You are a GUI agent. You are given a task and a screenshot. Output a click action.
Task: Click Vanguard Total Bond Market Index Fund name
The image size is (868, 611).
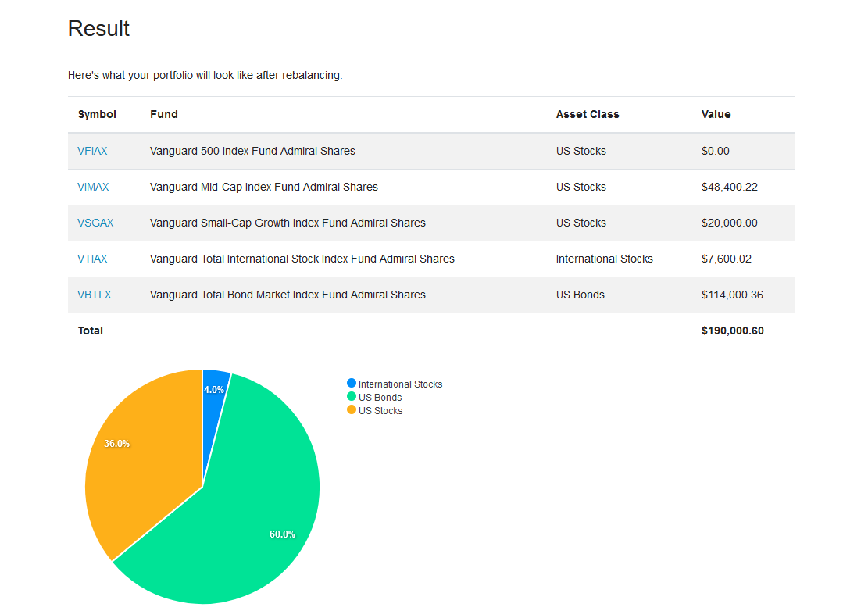pos(288,295)
